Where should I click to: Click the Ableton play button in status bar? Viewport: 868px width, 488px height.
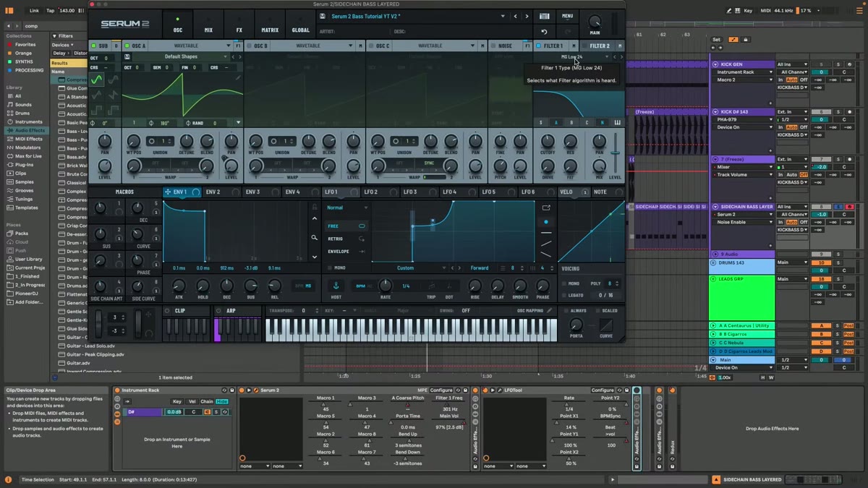click(x=613, y=479)
